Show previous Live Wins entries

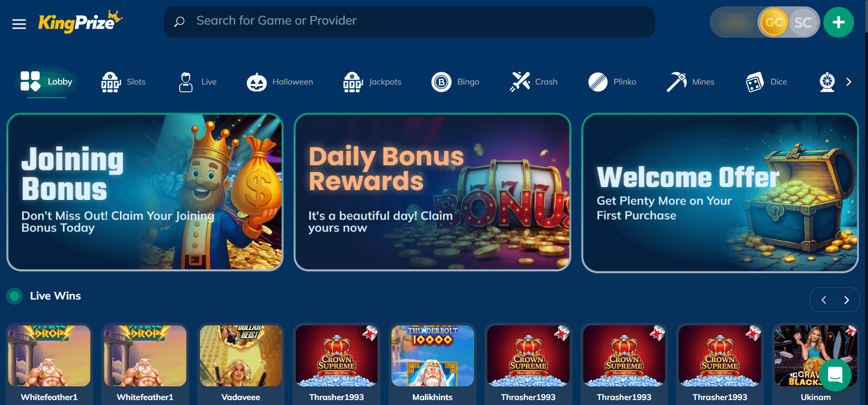click(x=823, y=300)
